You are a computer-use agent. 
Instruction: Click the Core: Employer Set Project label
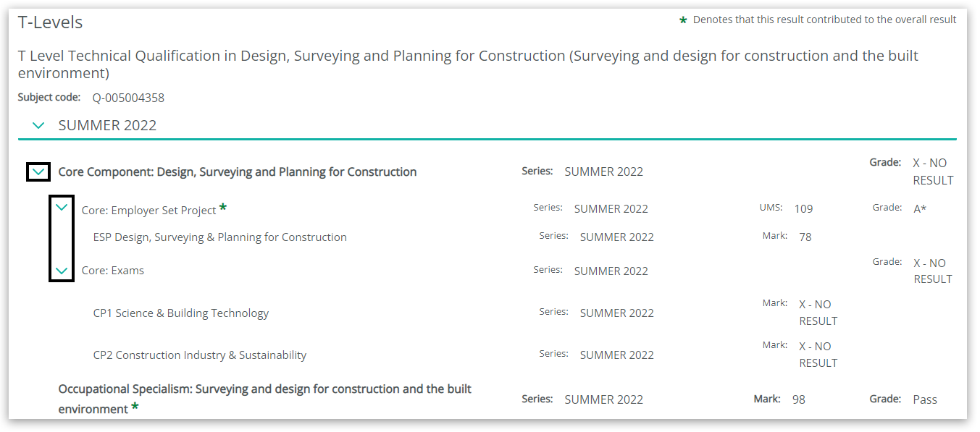pos(148,211)
